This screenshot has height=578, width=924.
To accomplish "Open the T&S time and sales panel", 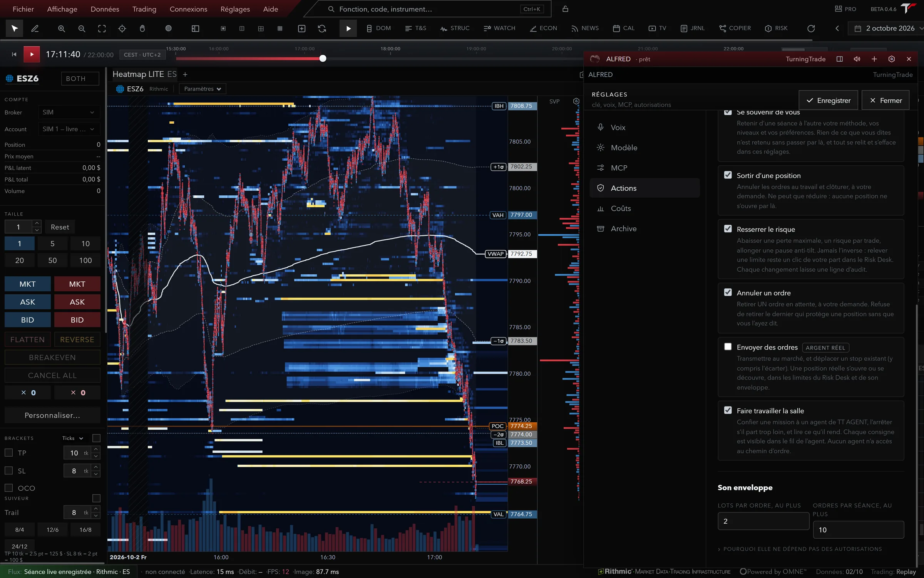I will [x=416, y=29].
